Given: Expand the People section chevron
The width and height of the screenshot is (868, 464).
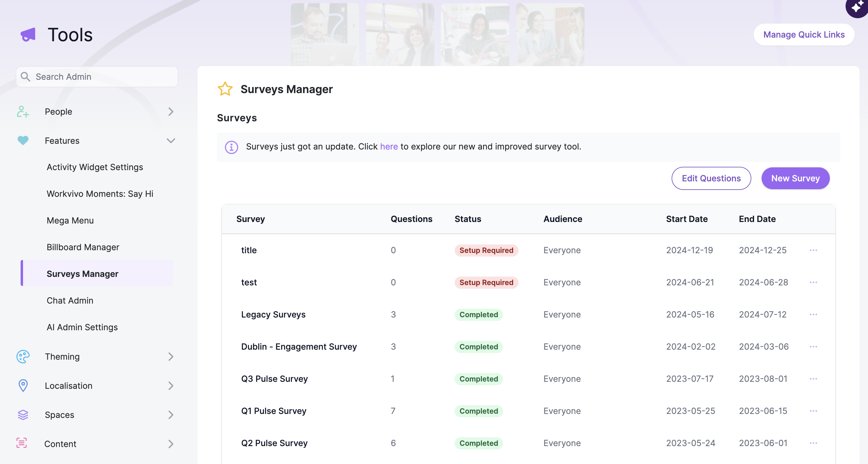Looking at the screenshot, I should [x=171, y=112].
